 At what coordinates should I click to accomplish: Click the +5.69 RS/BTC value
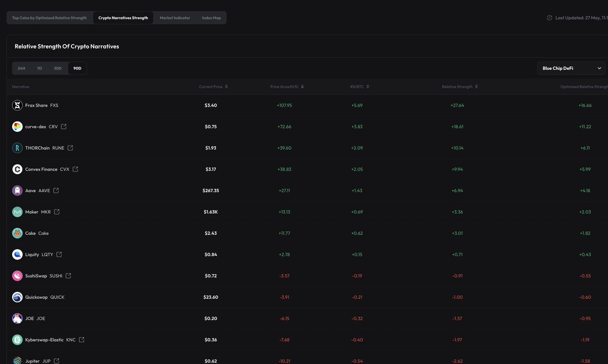click(357, 105)
